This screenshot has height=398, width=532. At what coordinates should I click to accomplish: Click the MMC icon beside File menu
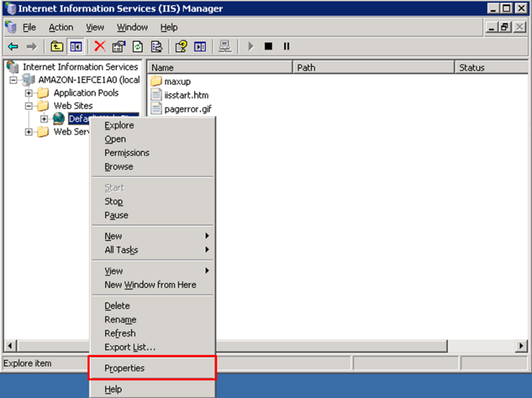coord(11,27)
